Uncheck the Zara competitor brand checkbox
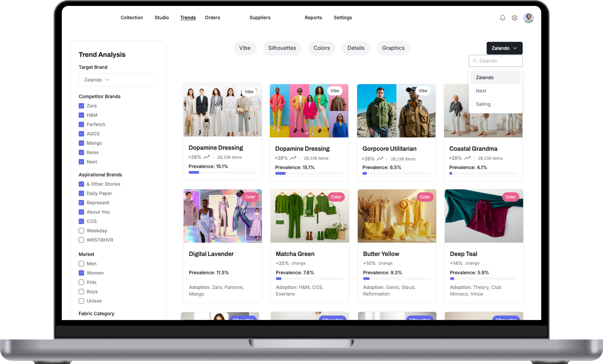This screenshot has width=603, height=364. pyautogui.click(x=81, y=106)
